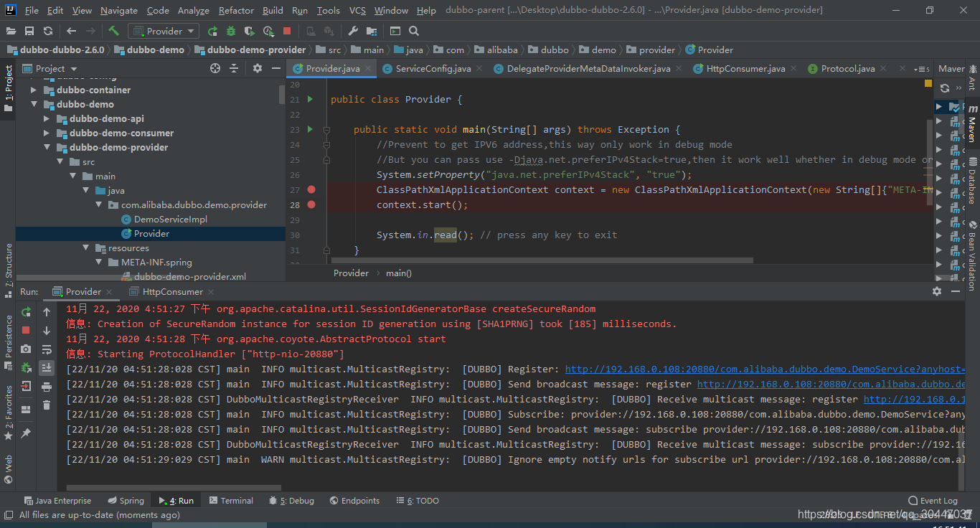Expand the dubbo-container module
This screenshot has width=980, height=528.
point(33,90)
